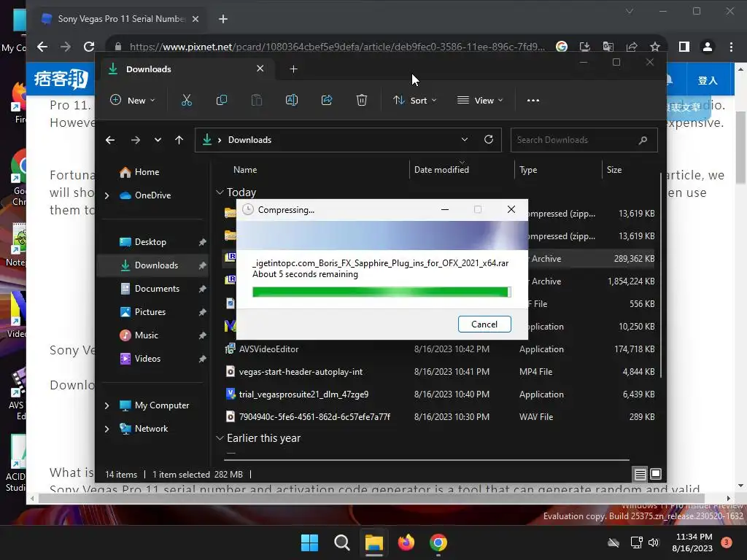Sort by the Name column header
The image size is (747, 560).
point(245,169)
